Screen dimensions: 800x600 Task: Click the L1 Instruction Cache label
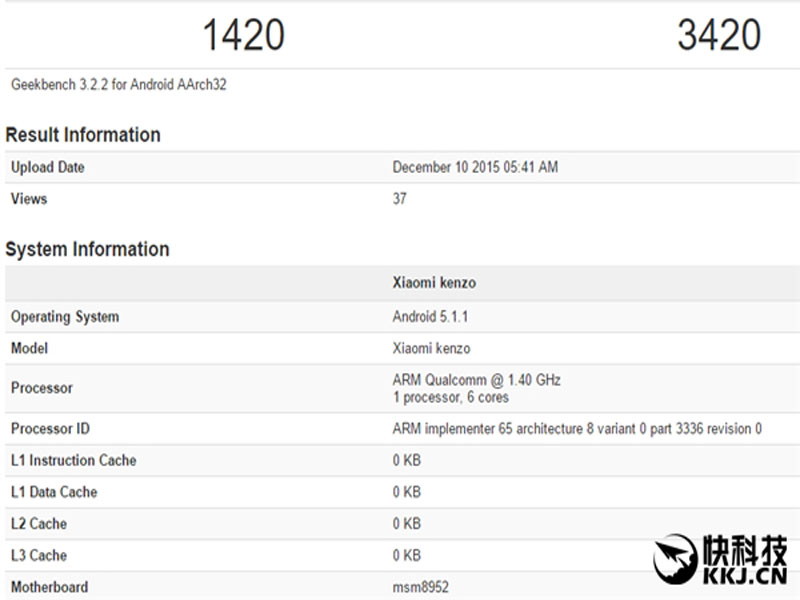(x=73, y=460)
